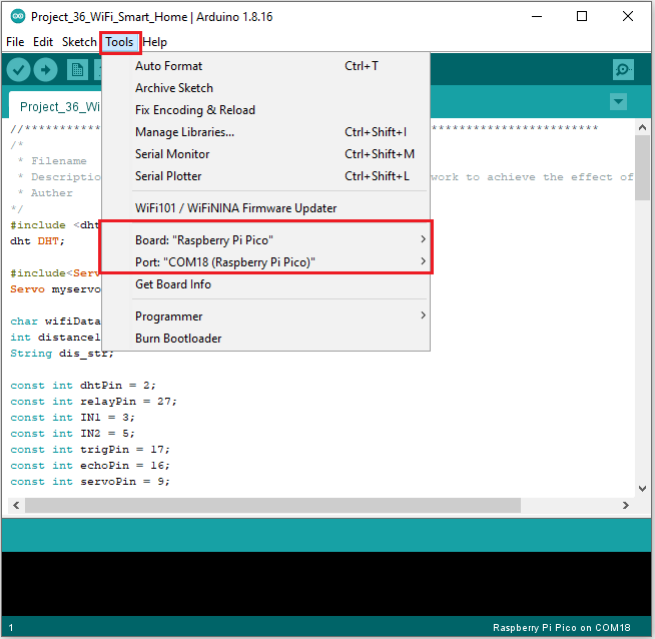The height and width of the screenshot is (639, 655).
Task: Maximize the Arduino window
Action: click(x=582, y=17)
